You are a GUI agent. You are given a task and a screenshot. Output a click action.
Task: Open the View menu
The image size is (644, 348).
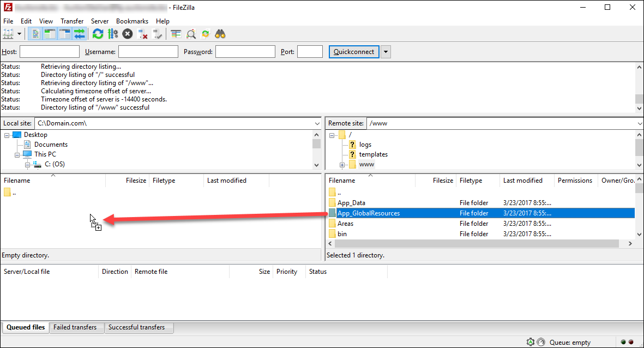pos(46,21)
